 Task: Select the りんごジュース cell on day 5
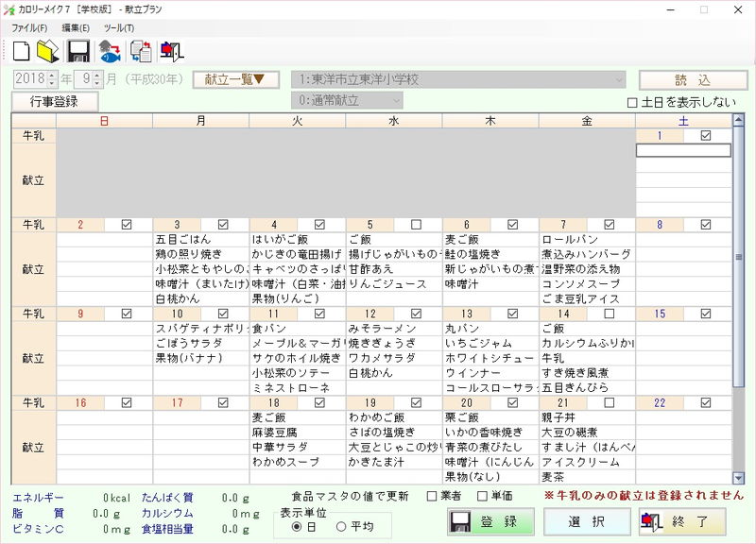coord(394,283)
